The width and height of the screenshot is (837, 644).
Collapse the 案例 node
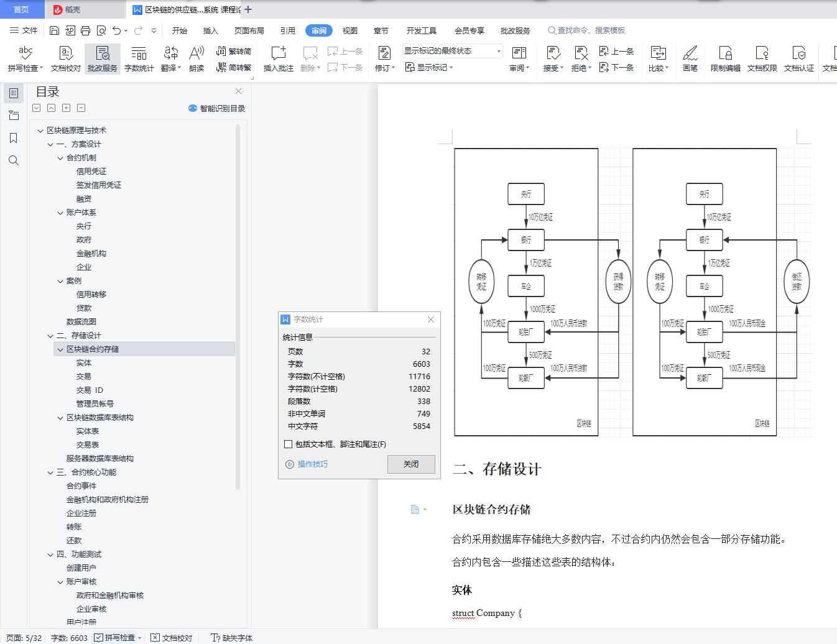(60, 281)
